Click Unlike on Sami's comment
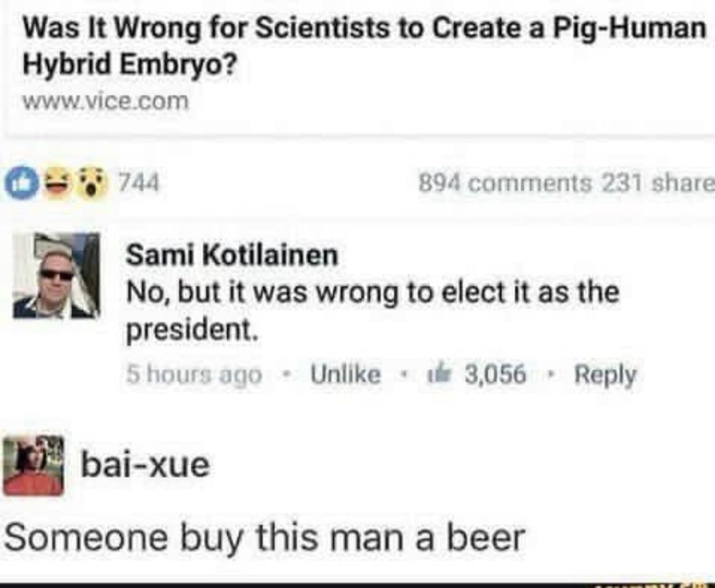 tap(345, 374)
